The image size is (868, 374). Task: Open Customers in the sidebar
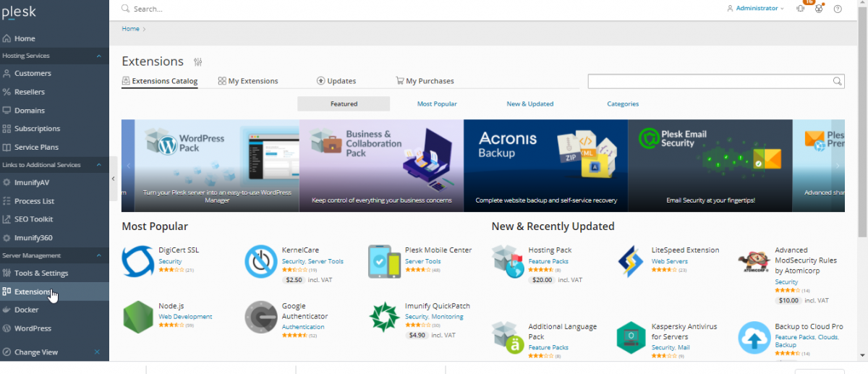[54, 73]
